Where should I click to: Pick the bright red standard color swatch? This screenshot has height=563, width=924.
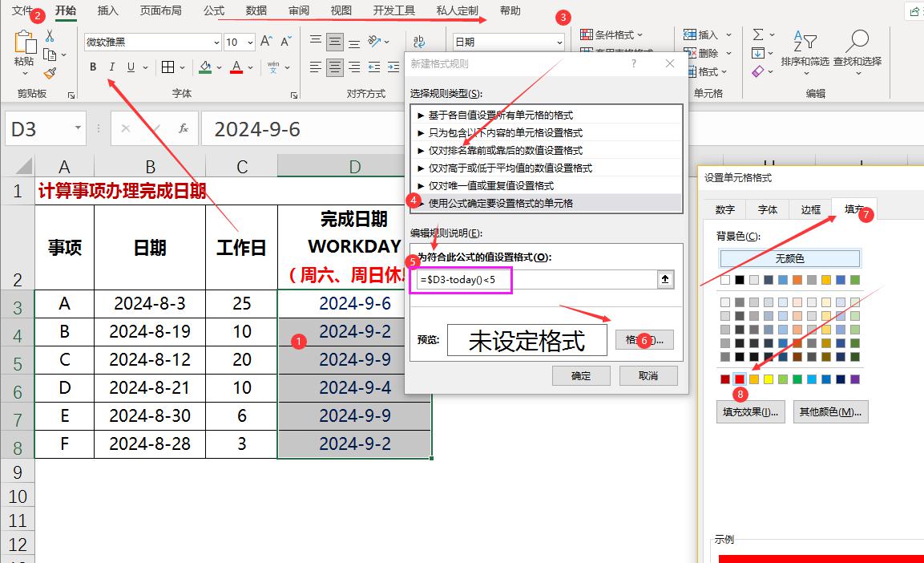pyautogui.click(x=740, y=379)
